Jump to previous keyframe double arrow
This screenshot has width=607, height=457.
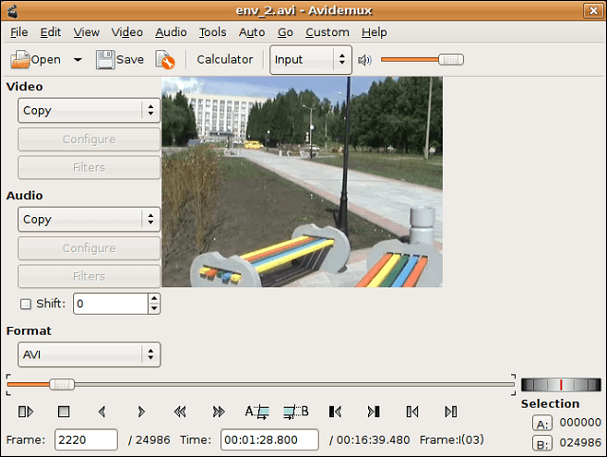tap(180, 411)
